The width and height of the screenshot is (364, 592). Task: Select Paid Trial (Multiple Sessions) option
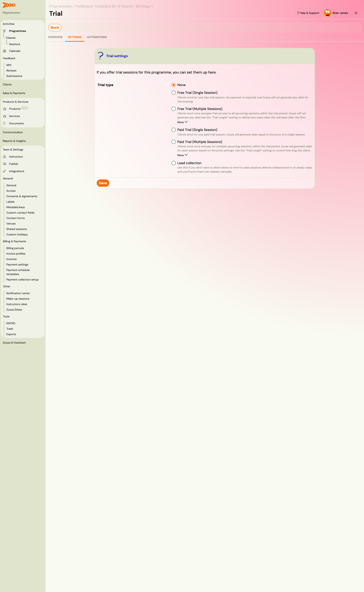coord(173,142)
